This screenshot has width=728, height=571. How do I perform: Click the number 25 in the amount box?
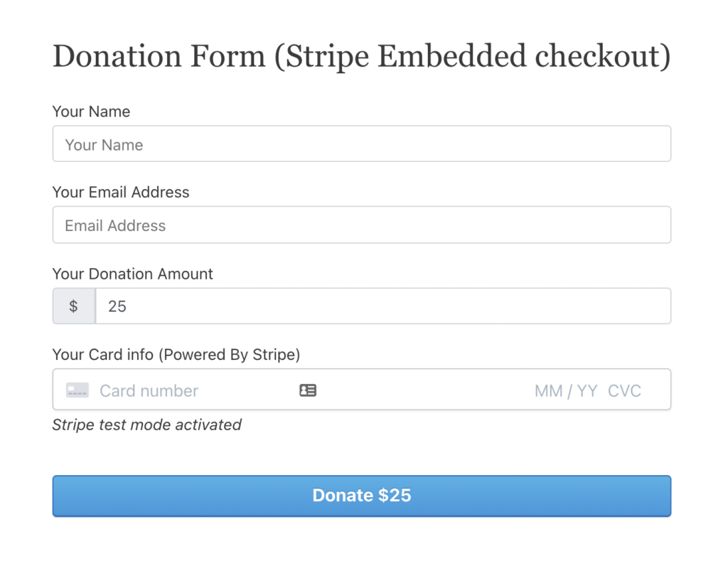coord(117,306)
